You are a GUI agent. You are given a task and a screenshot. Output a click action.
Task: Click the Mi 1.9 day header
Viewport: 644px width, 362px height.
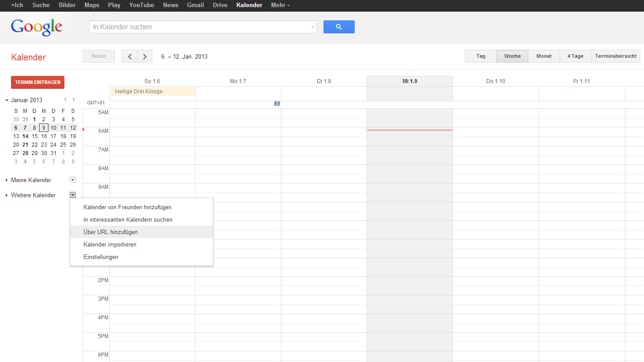(x=410, y=81)
